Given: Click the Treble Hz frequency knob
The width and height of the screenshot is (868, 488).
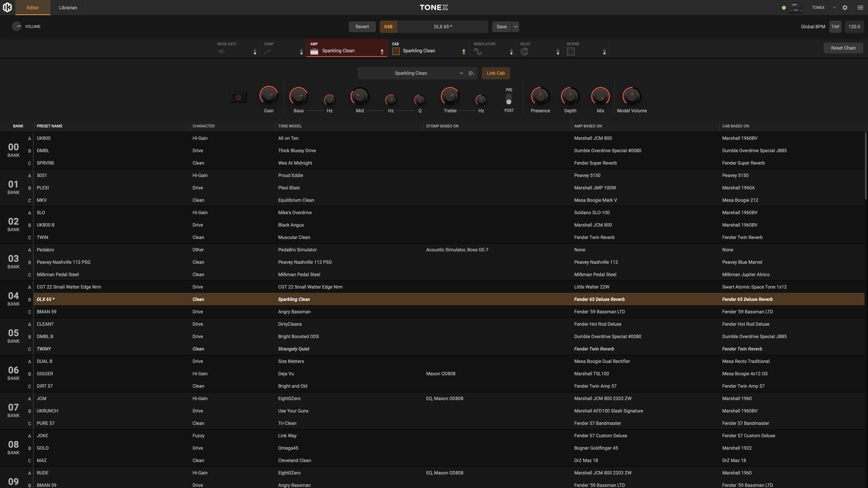Looking at the screenshot, I should point(481,100).
